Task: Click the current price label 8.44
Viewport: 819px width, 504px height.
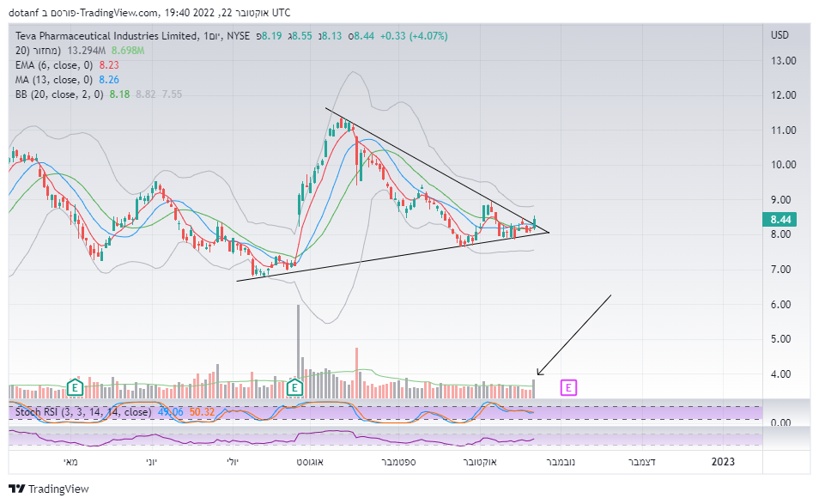Action: point(780,219)
